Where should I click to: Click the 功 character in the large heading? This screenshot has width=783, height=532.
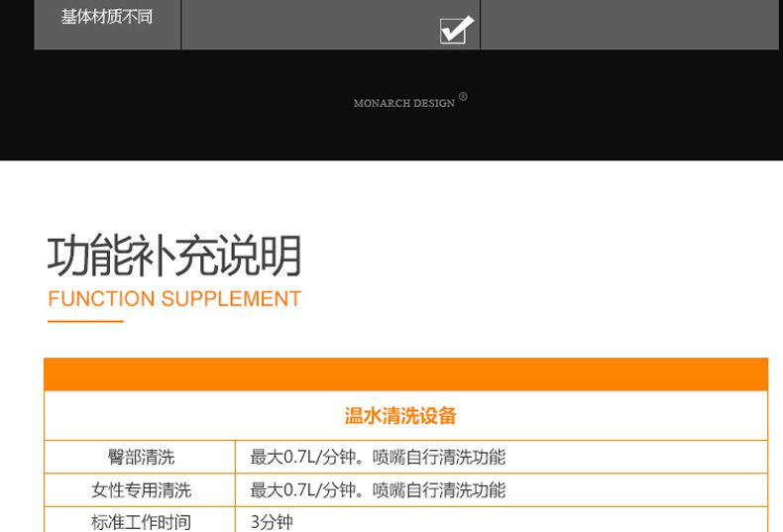pos(68,257)
